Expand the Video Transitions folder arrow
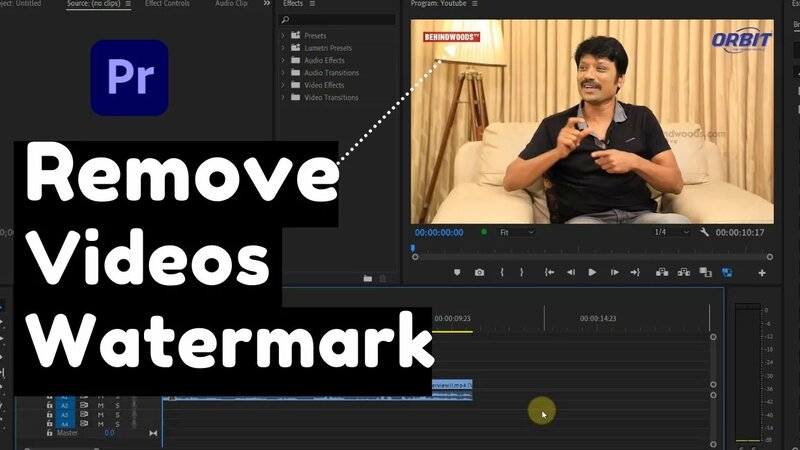800x450 pixels. 283,97
